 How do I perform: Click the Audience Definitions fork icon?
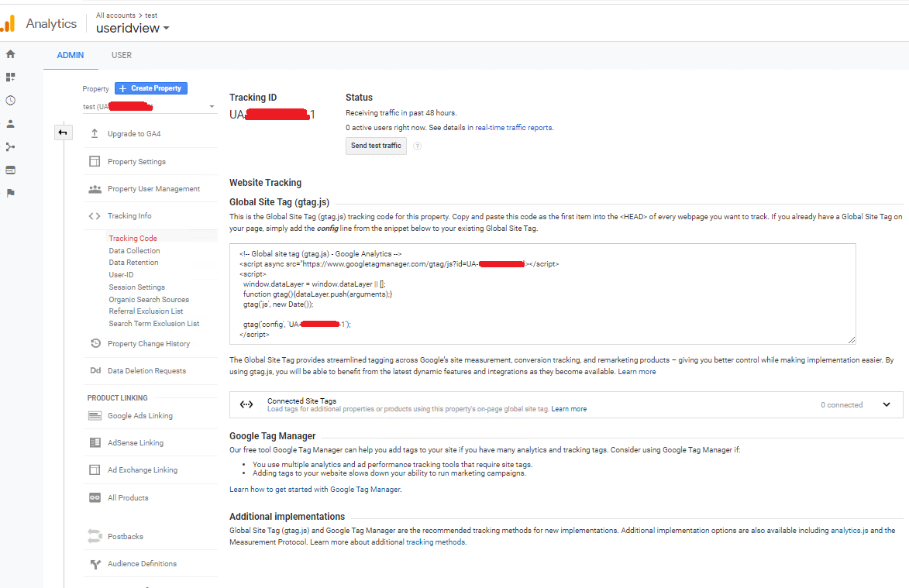[95, 564]
